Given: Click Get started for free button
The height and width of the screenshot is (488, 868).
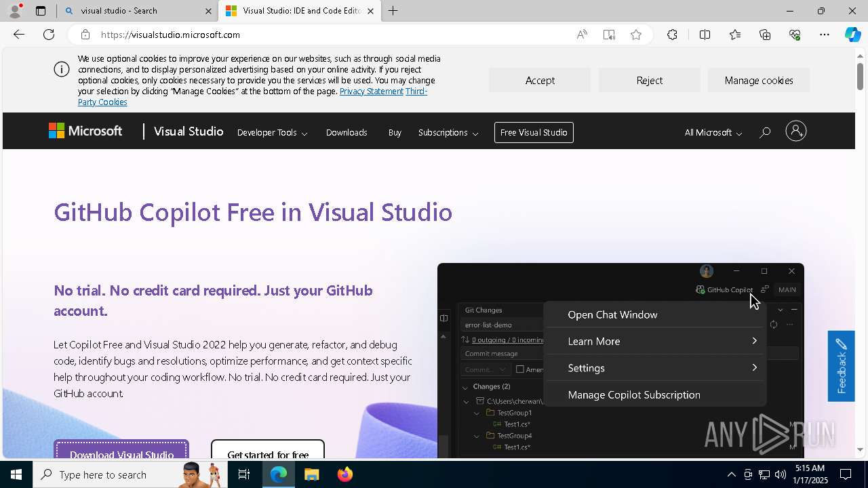Looking at the screenshot, I should coord(268,450).
